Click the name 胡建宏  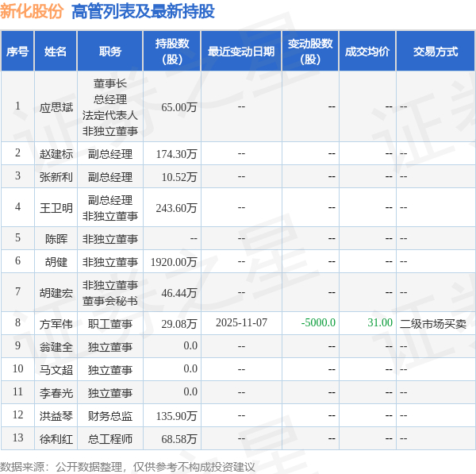56,293
